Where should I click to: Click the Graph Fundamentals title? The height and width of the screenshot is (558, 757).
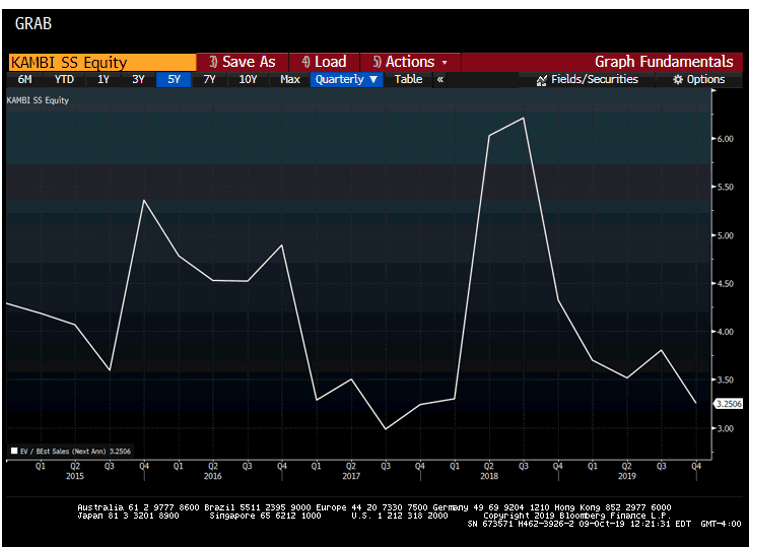pyautogui.click(x=663, y=62)
